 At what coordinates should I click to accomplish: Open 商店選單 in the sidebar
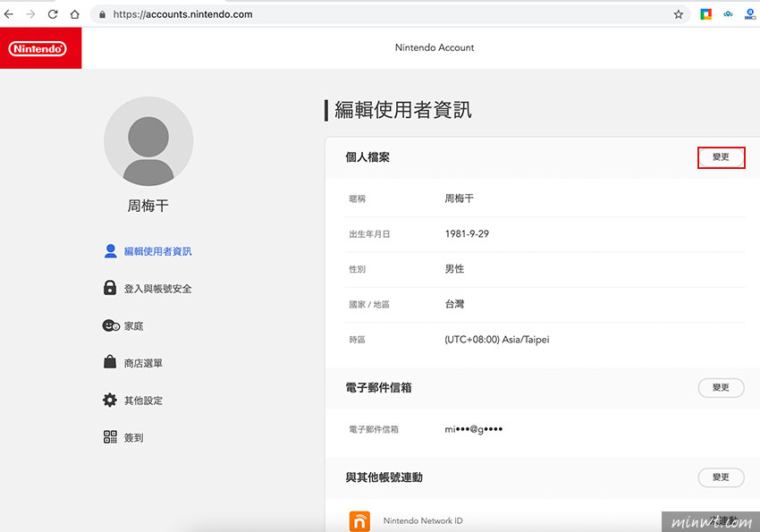(x=143, y=363)
